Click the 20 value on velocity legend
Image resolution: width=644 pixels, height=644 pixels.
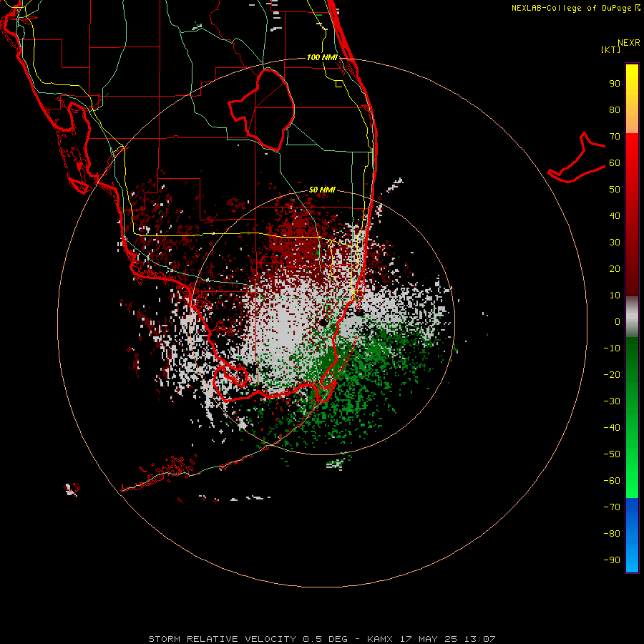tap(615, 269)
